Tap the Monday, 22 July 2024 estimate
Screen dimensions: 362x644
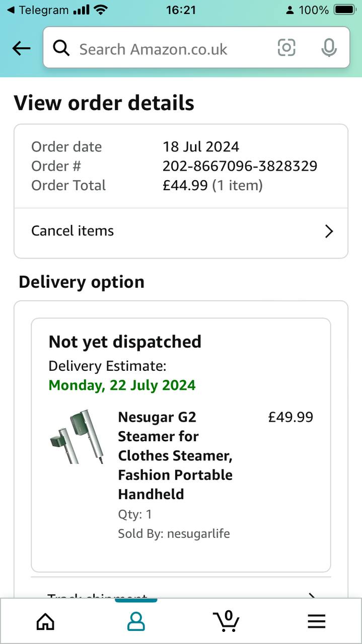[x=122, y=385]
